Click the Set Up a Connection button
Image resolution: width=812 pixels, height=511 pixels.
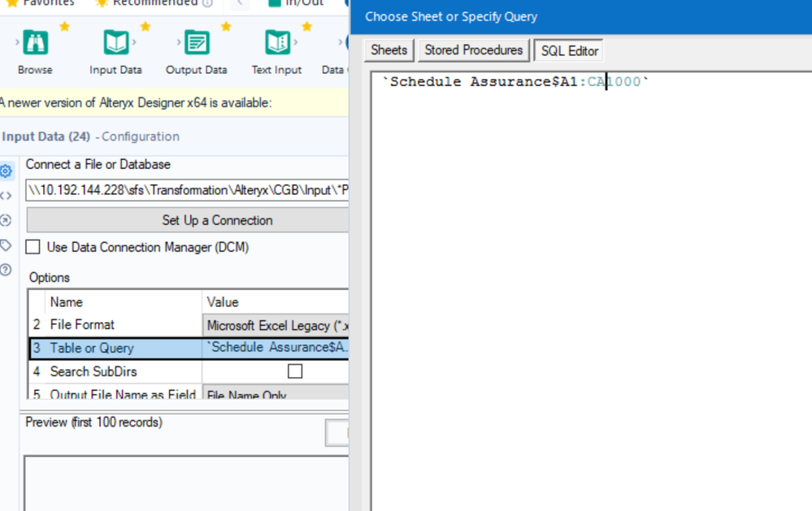click(x=188, y=220)
